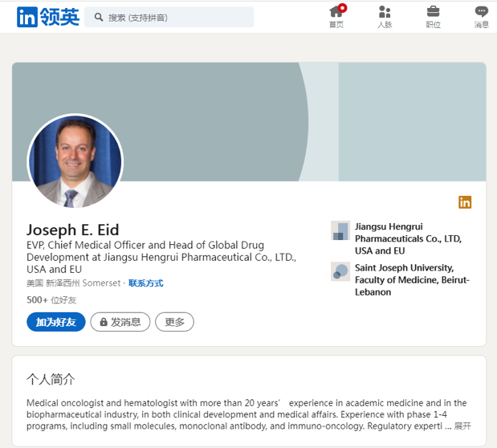The height and width of the screenshot is (448, 497).
Task: Open the 联系方式 contact info link
Action: click(146, 283)
